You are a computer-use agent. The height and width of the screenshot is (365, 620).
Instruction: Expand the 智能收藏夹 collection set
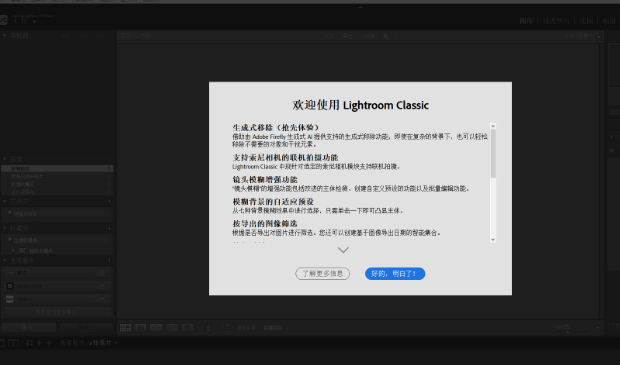pos(13,251)
